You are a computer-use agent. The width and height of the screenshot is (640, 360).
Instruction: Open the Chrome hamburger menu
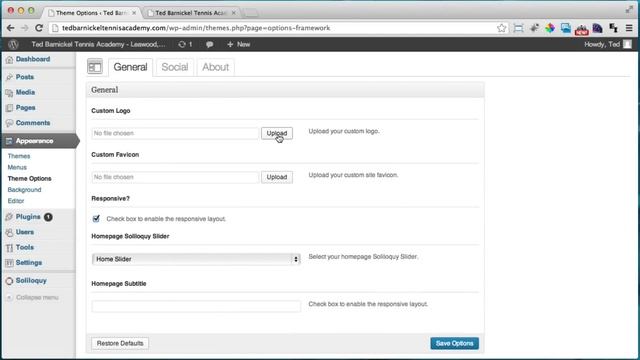click(x=629, y=28)
